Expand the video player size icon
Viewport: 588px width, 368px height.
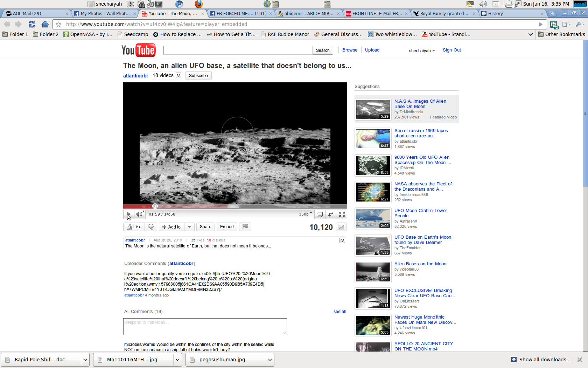[x=331, y=214]
